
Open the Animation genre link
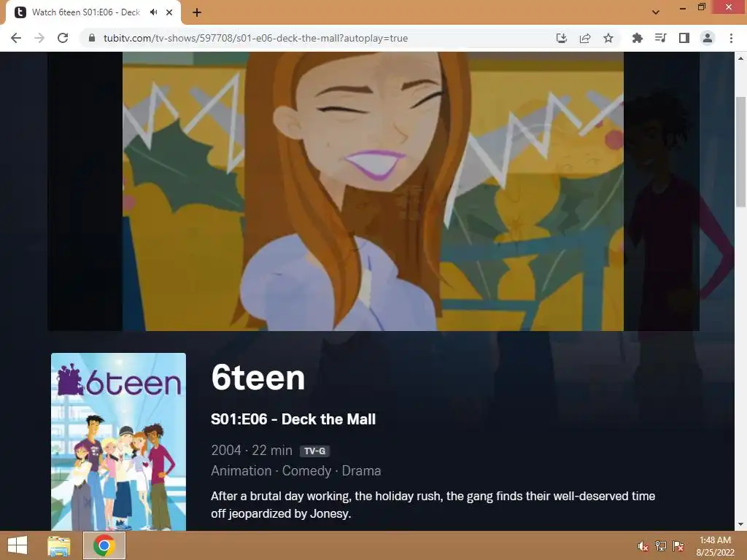(241, 471)
